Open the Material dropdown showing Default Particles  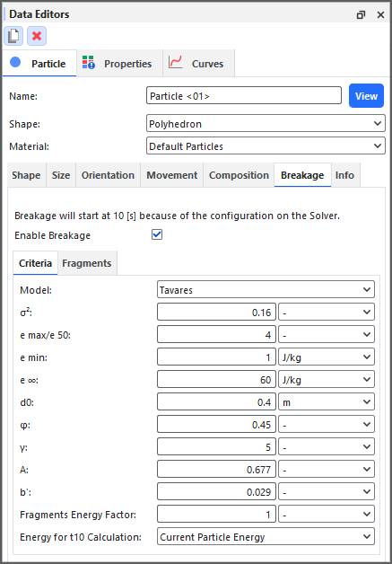coord(266,146)
